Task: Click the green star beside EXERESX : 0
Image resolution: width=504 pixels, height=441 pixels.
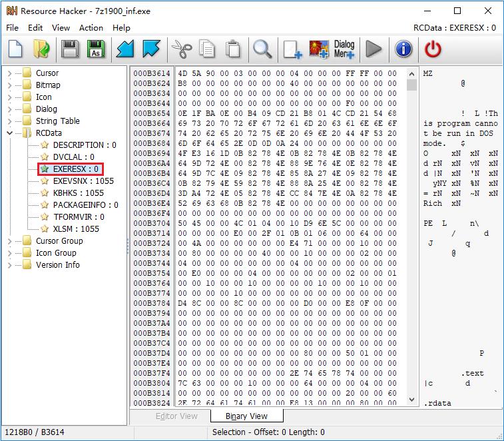Action: [45, 169]
